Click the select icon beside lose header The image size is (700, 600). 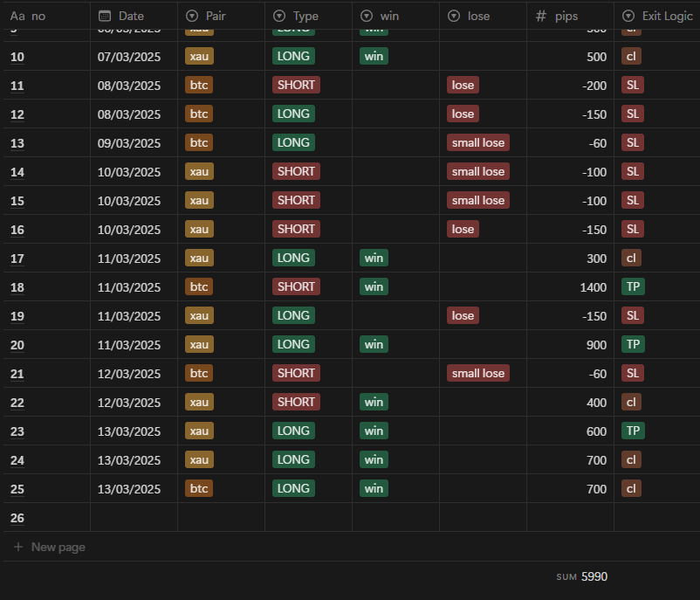pos(454,16)
